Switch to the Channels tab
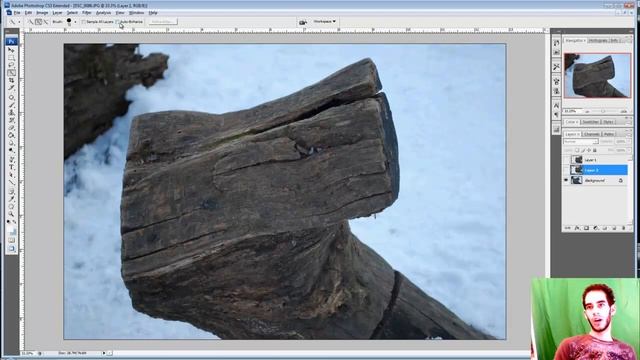Image resolution: width=640 pixels, height=360 pixels. click(x=591, y=134)
